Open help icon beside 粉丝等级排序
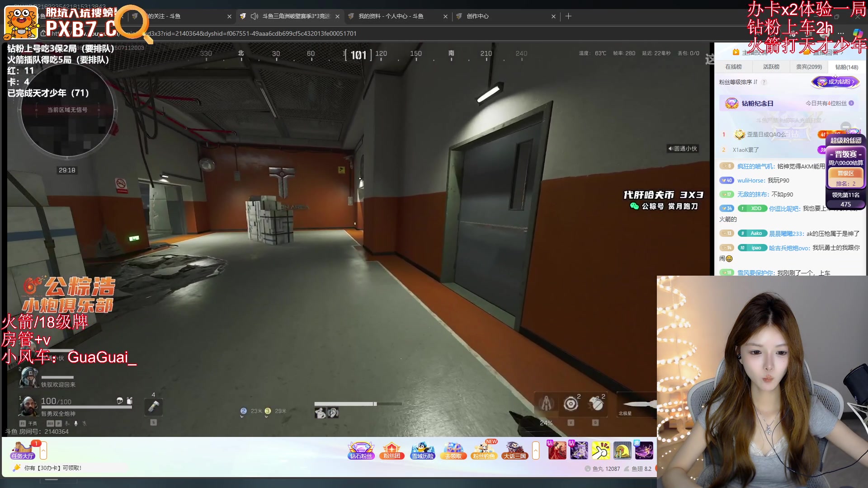 (x=764, y=82)
